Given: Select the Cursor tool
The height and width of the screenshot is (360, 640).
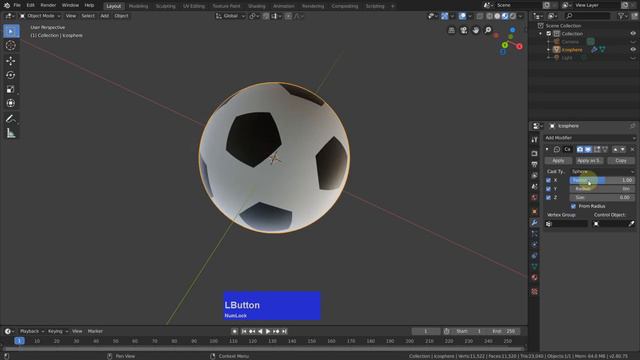Looking at the screenshot, I should (11, 46).
